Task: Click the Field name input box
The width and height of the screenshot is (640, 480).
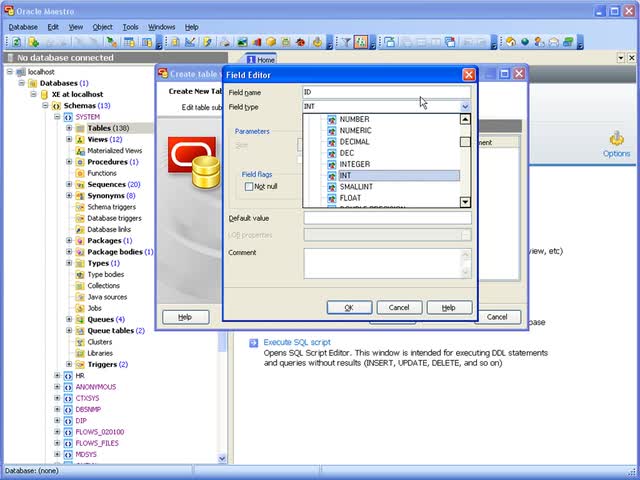Action: tap(387, 92)
